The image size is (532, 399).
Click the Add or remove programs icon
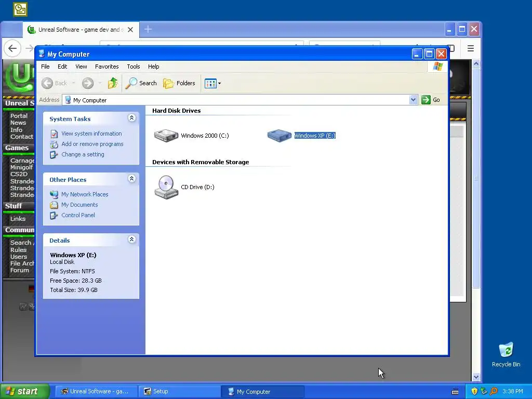pyautogui.click(x=54, y=144)
